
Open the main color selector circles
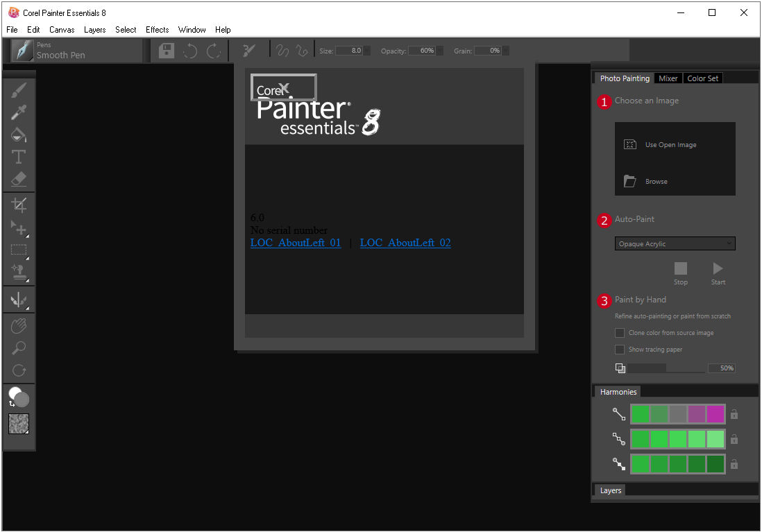pyautogui.click(x=19, y=397)
